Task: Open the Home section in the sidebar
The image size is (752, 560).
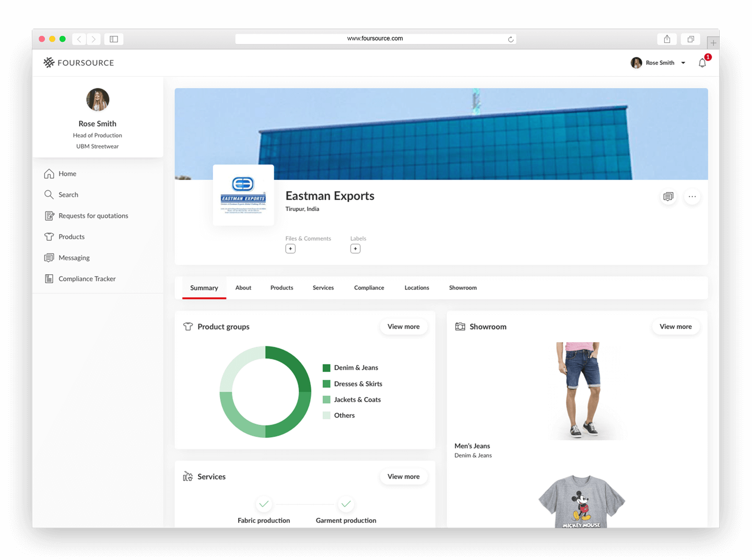Action: (x=67, y=173)
